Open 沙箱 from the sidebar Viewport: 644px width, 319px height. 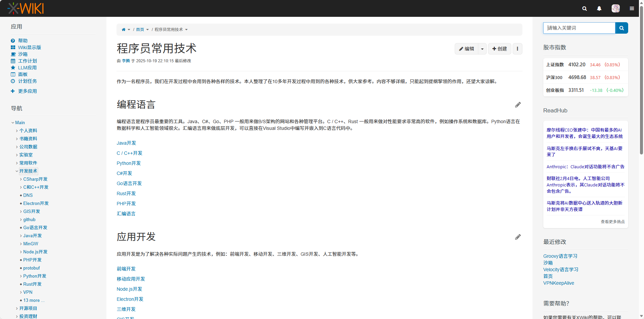pos(23,54)
